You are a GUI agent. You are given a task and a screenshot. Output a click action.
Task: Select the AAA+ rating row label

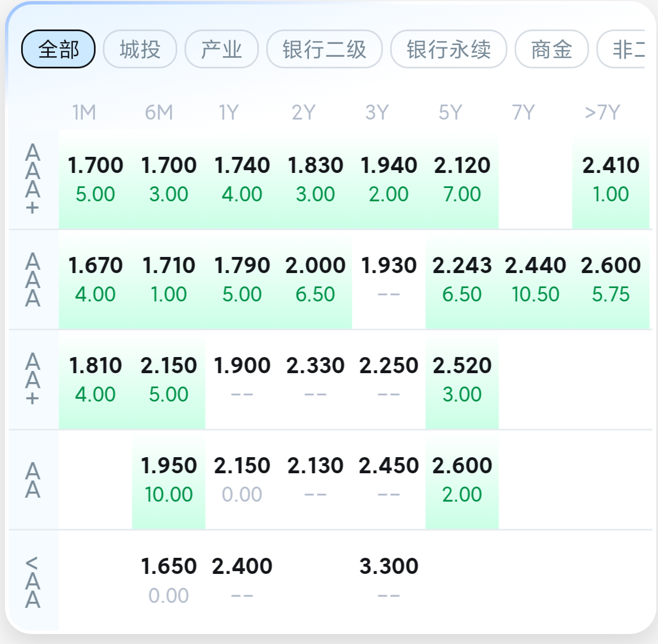pos(33,179)
